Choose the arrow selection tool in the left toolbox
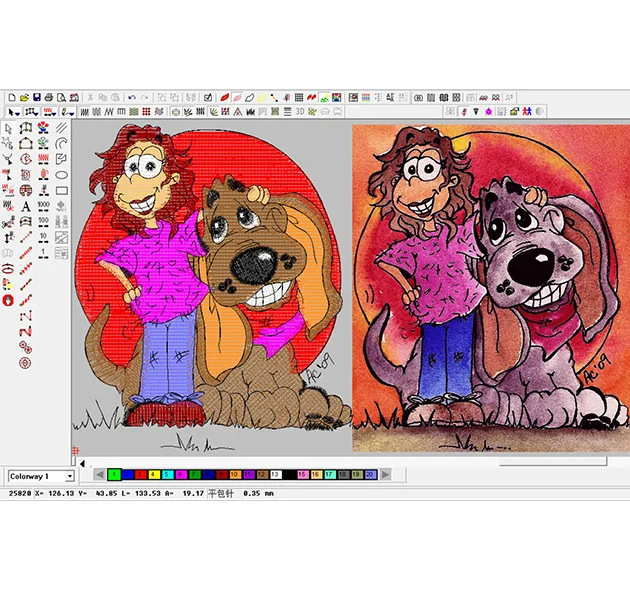Viewport: 630px width, 591px height. click(x=9, y=128)
